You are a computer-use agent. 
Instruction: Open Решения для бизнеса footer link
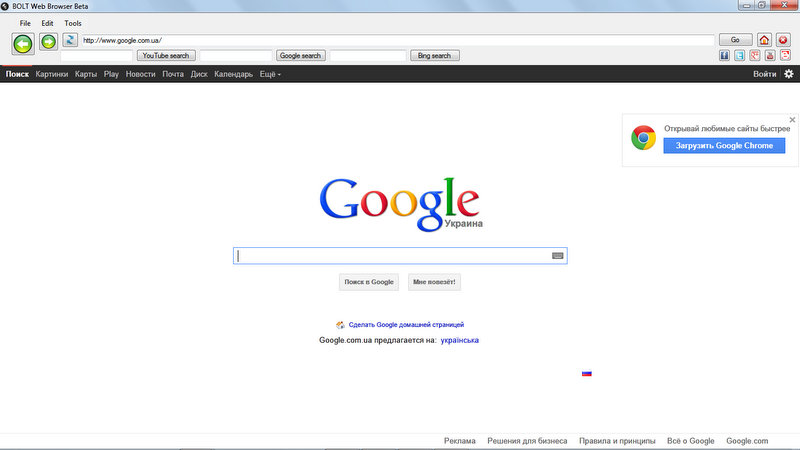pos(527,441)
